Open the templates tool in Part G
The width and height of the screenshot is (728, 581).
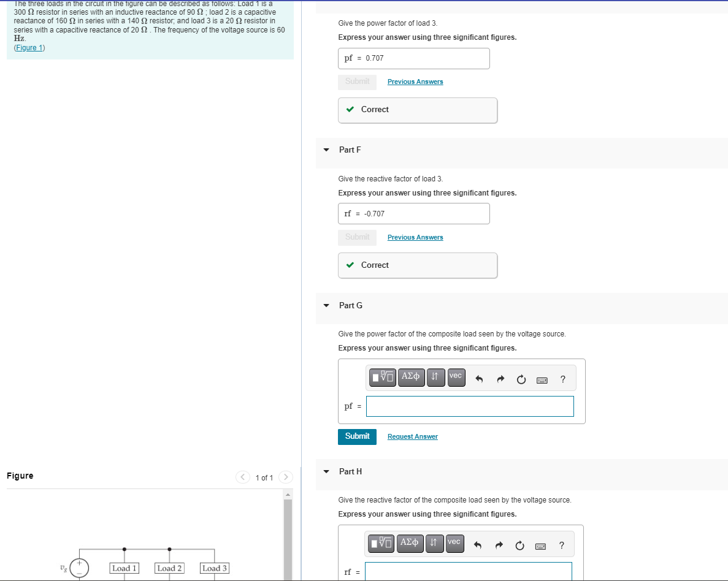[x=383, y=377]
